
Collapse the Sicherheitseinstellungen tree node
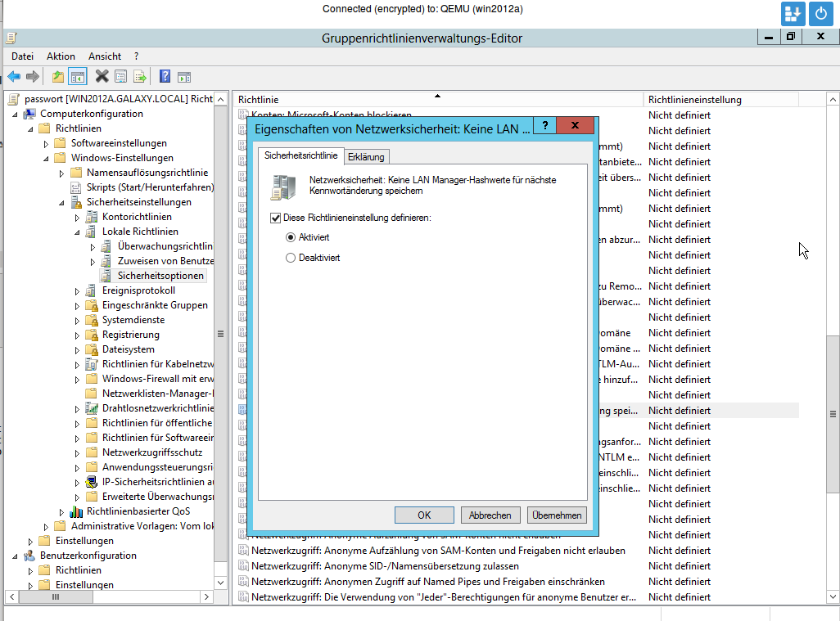click(x=62, y=203)
